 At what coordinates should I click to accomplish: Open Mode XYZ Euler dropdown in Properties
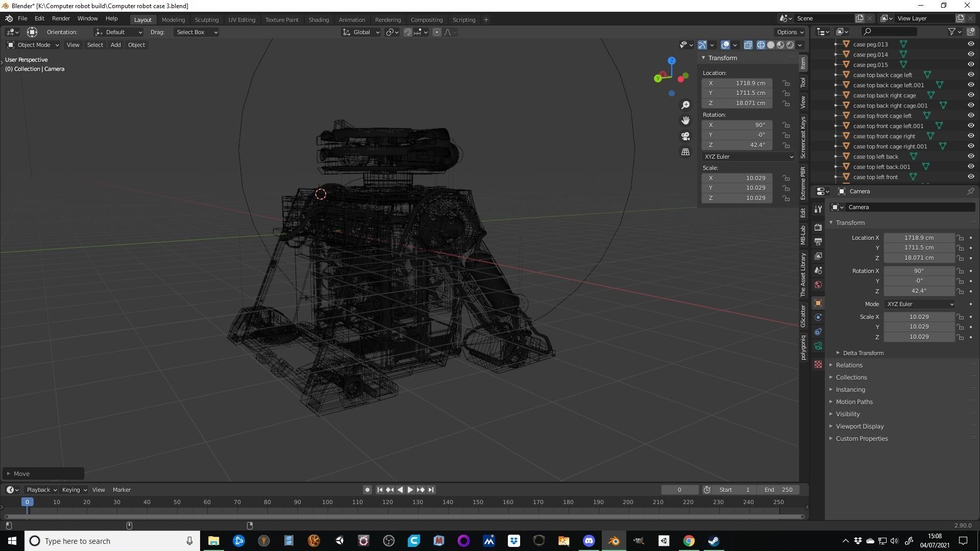pos(919,304)
